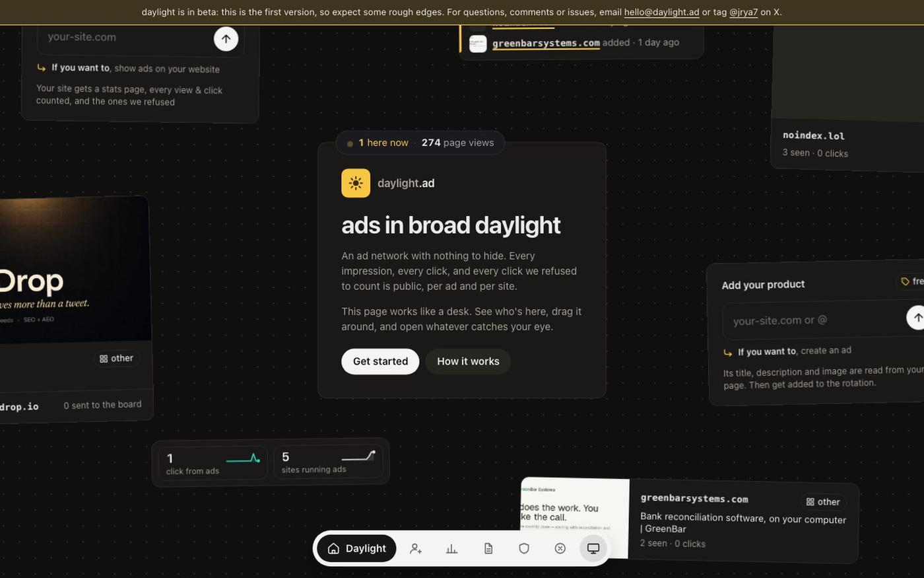Click the Get started button
Image resolution: width=924 pixels, height=578 pixels.
[380, 361]
